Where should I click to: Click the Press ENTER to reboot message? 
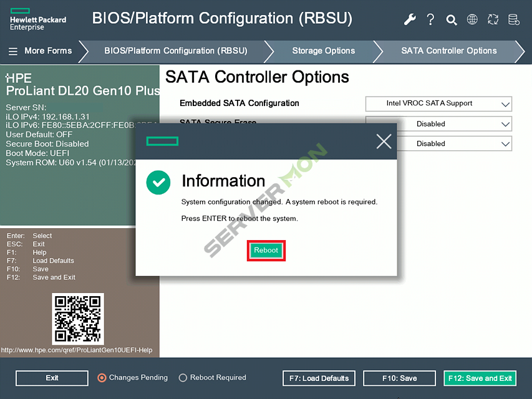(239, 218)
